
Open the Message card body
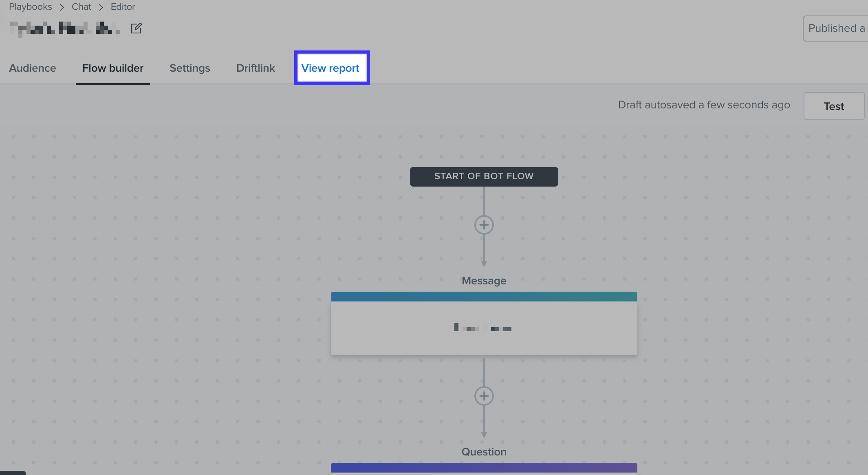point(484,328)
